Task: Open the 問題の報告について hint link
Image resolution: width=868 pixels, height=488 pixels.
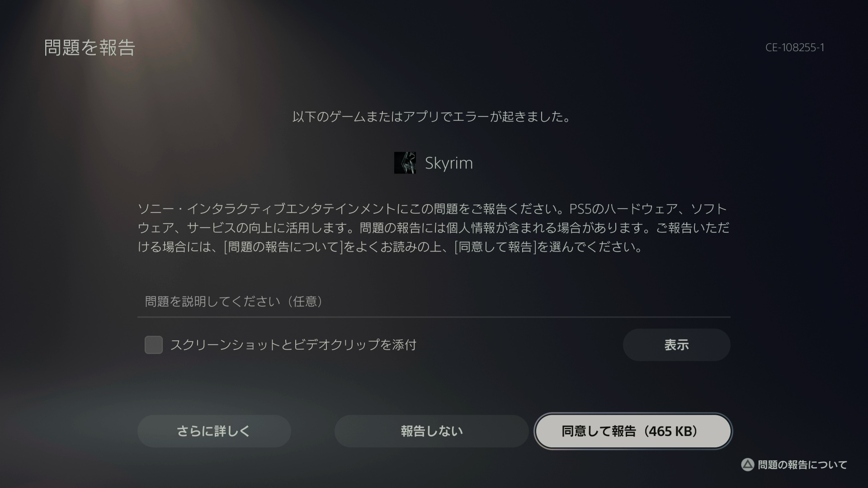Action: point(802,465)
